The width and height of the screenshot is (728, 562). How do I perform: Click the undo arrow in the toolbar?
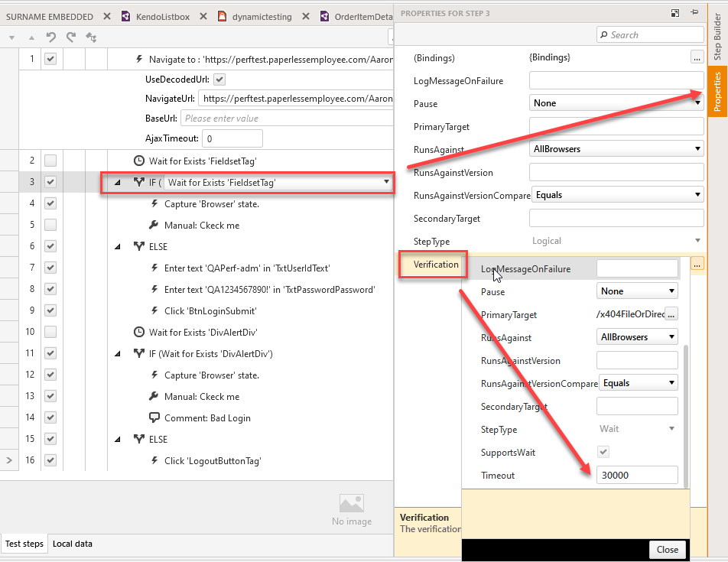[x=51, y=37]
